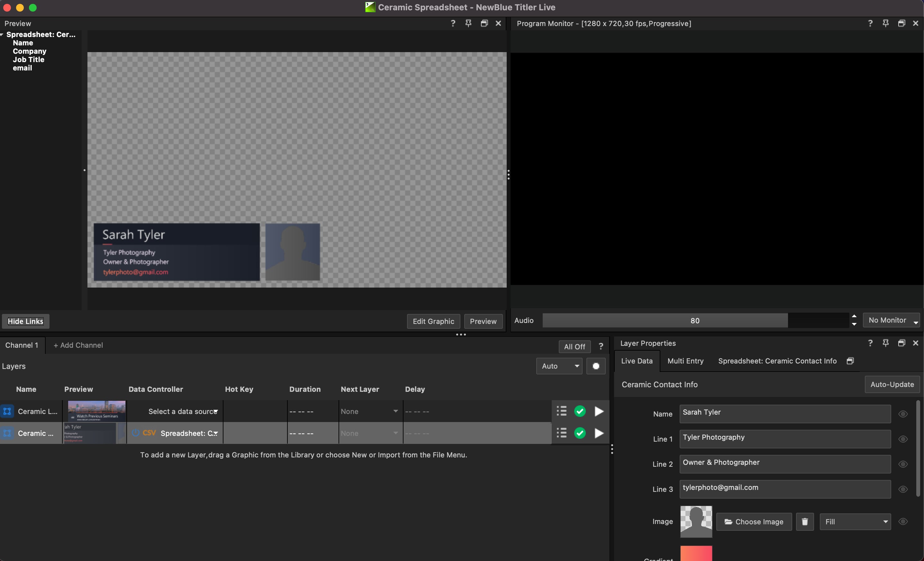
Task: Open the Auto mode dropdown in Layers
Action: coord(559,366)
